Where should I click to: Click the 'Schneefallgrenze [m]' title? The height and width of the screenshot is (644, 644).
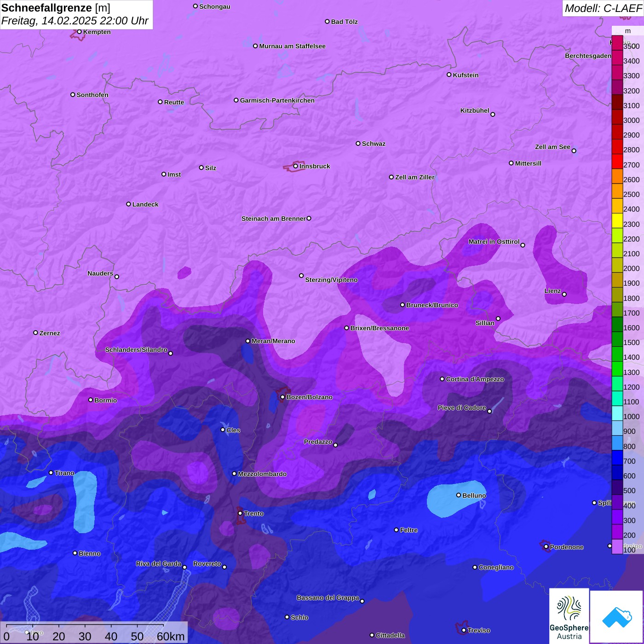56,8
